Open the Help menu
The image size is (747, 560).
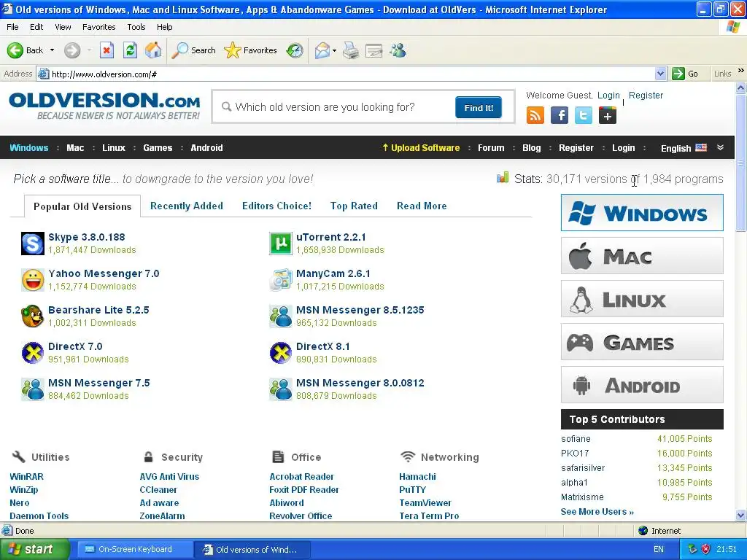(x=164, y=27)
